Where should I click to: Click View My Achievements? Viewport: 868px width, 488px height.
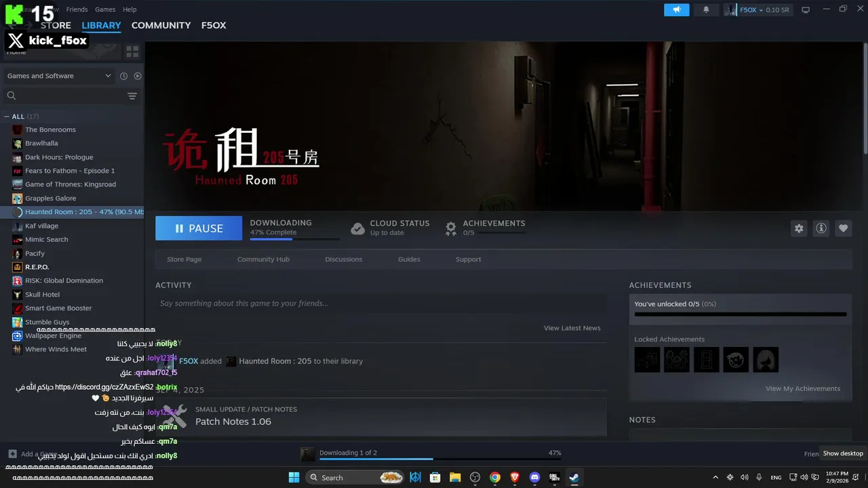coord(803,388)
